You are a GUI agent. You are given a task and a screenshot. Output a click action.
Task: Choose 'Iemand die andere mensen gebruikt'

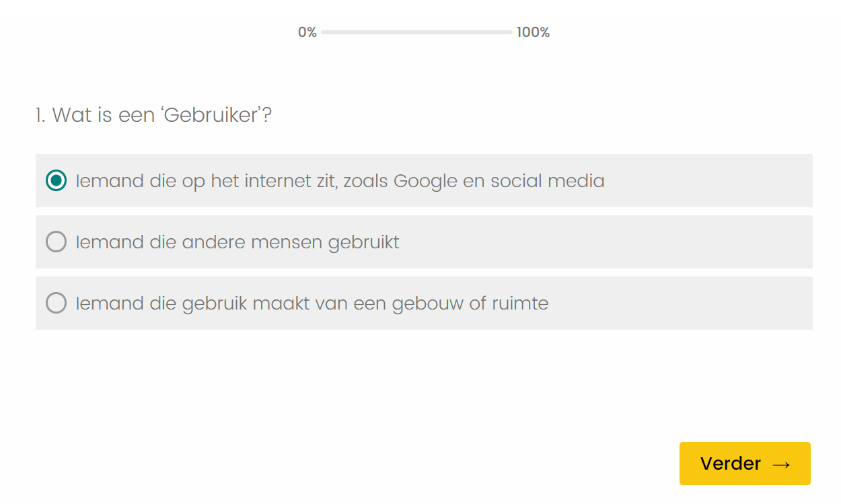coord(57,242)
